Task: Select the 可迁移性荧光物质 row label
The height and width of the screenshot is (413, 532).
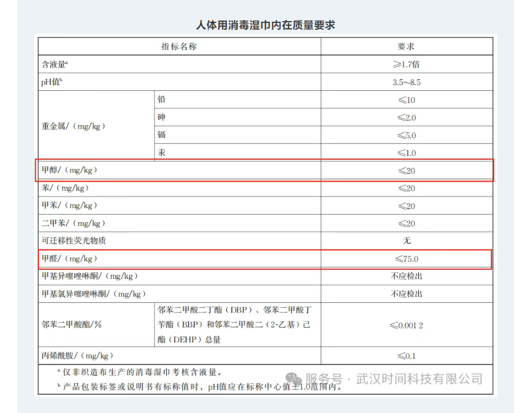Action: tap(74, 240)
